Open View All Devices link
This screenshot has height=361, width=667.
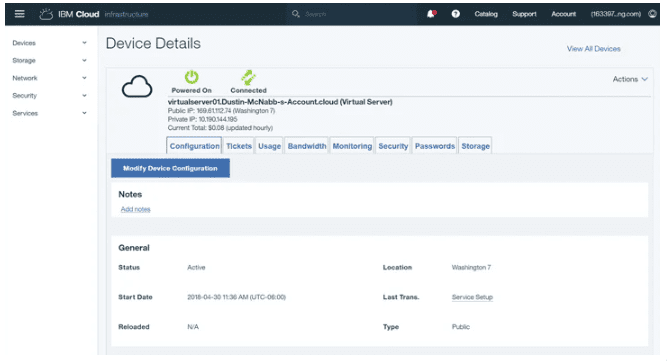click(x=593, y=49)
